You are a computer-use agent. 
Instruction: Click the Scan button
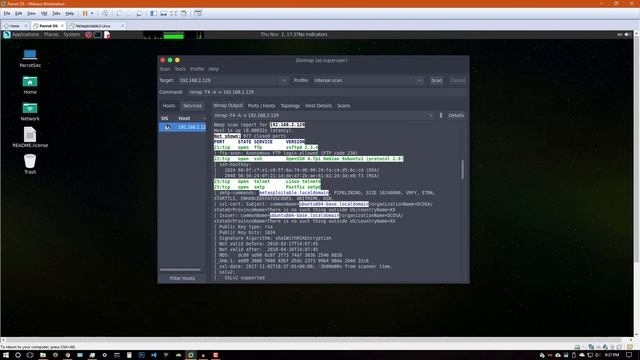(x=437, y=80)
